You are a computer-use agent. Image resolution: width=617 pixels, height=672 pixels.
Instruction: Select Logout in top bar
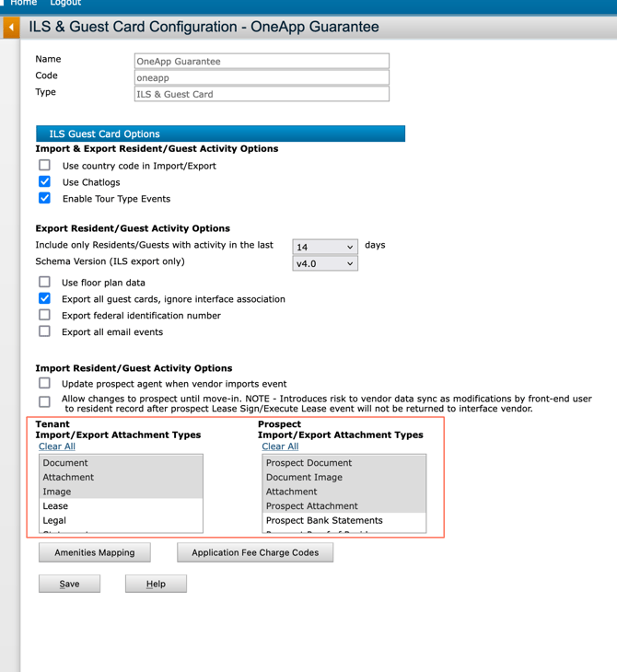coord(65,3)
